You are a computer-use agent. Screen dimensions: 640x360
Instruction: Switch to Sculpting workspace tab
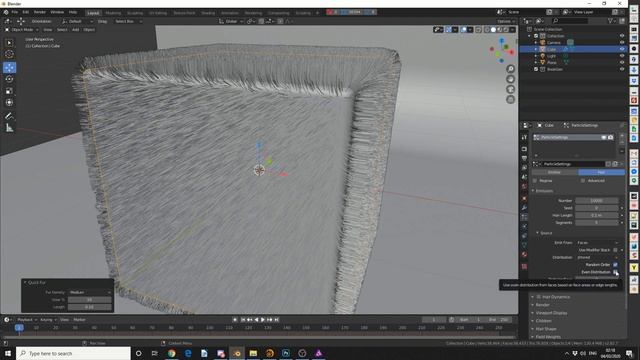click(x=135, y=13)
